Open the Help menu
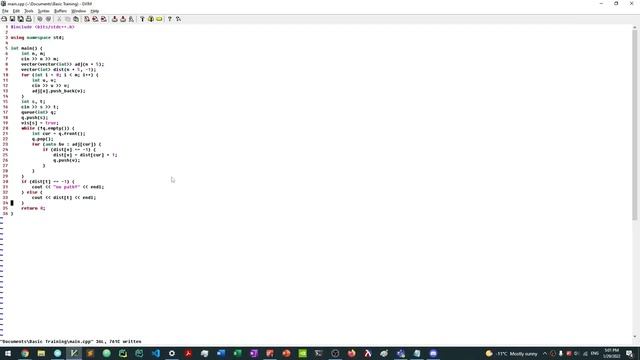 95,11
